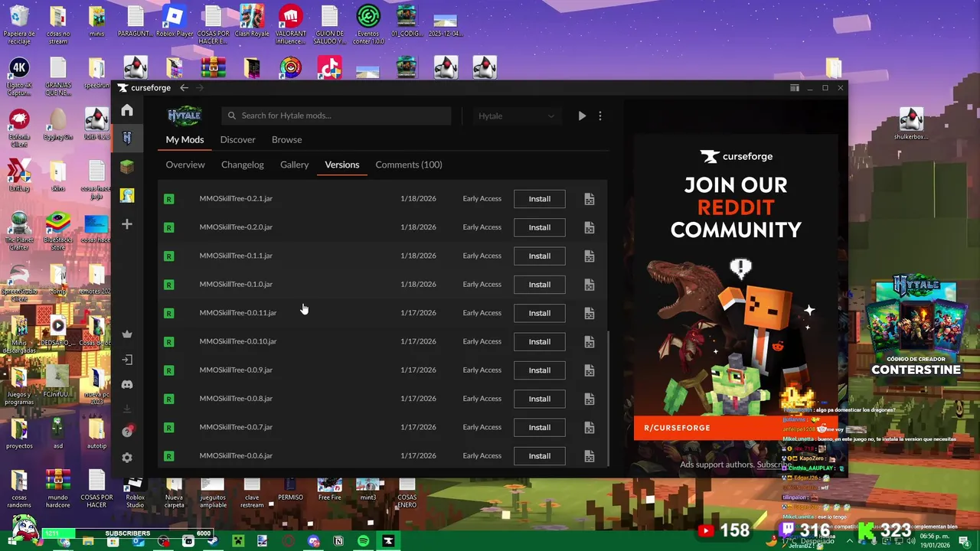Open the crown premium icon in sidebar
Image resolution: width=980 pixels, height=551 pixels.
point(127,334)
